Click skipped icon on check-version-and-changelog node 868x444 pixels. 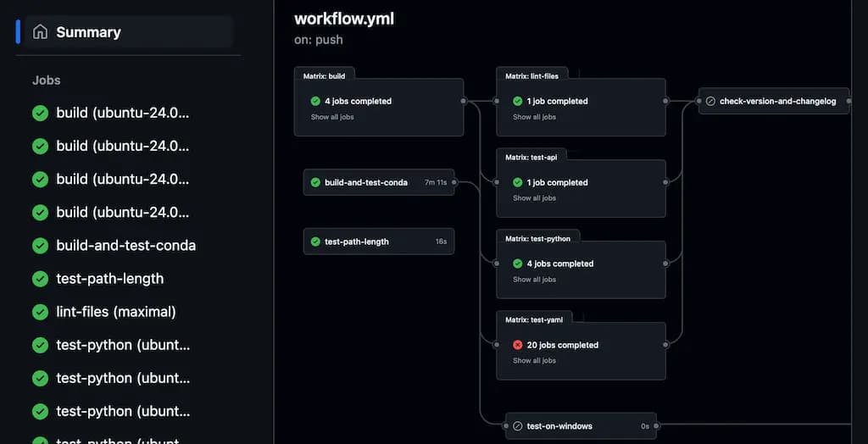710,101
